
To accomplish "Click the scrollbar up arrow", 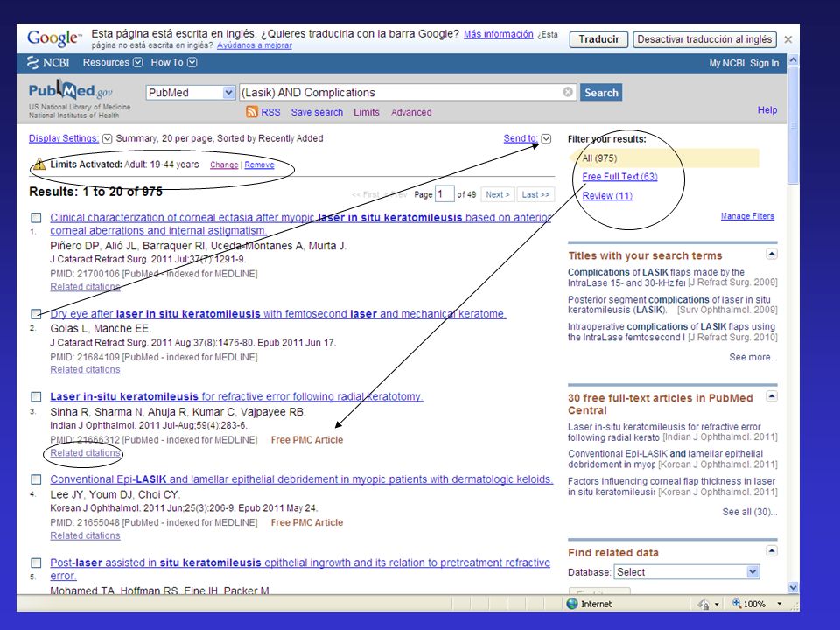I will coord(794,60).
